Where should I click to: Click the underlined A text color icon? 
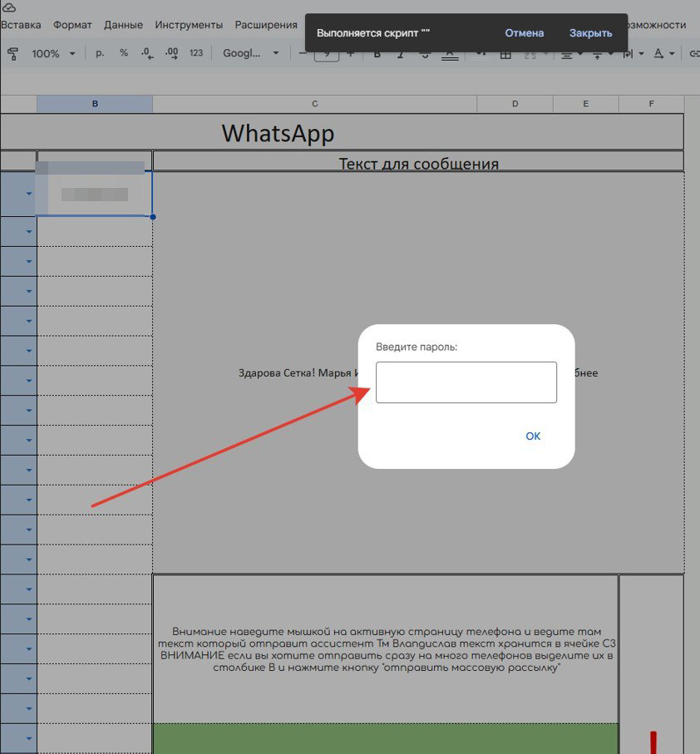pyautogui.click(x=450, y=54)
